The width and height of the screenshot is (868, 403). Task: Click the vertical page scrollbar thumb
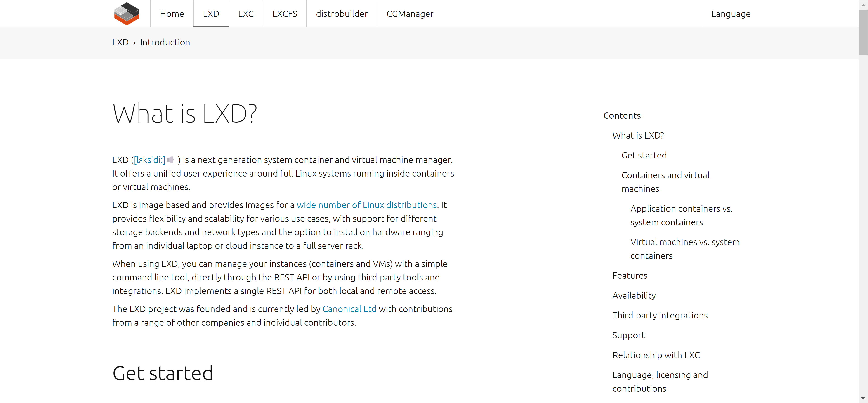[863, 32]
